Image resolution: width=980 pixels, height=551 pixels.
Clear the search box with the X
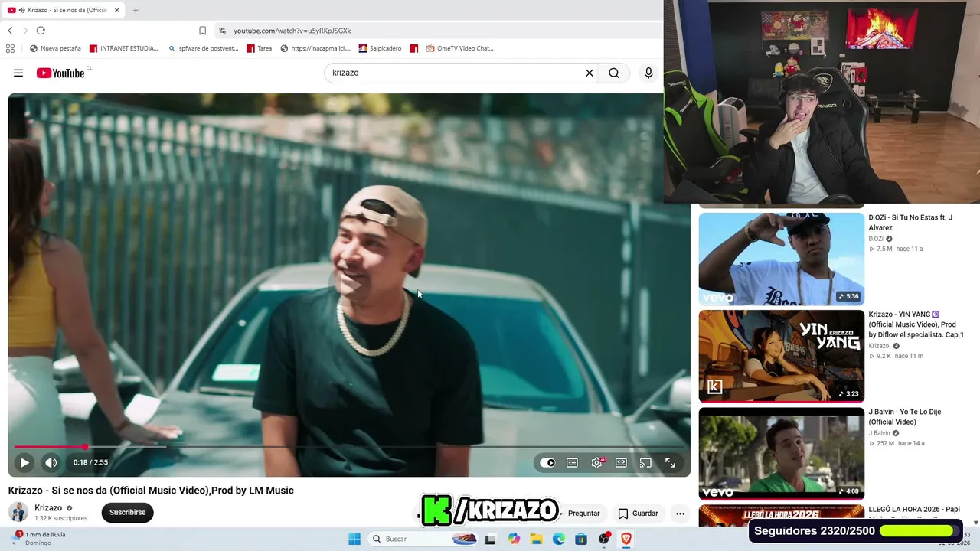590,73
